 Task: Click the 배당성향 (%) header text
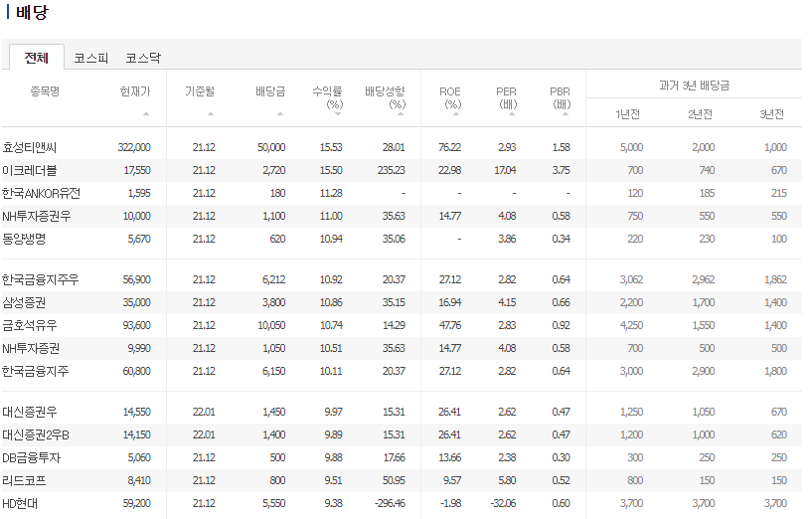(x=385, y=97)
